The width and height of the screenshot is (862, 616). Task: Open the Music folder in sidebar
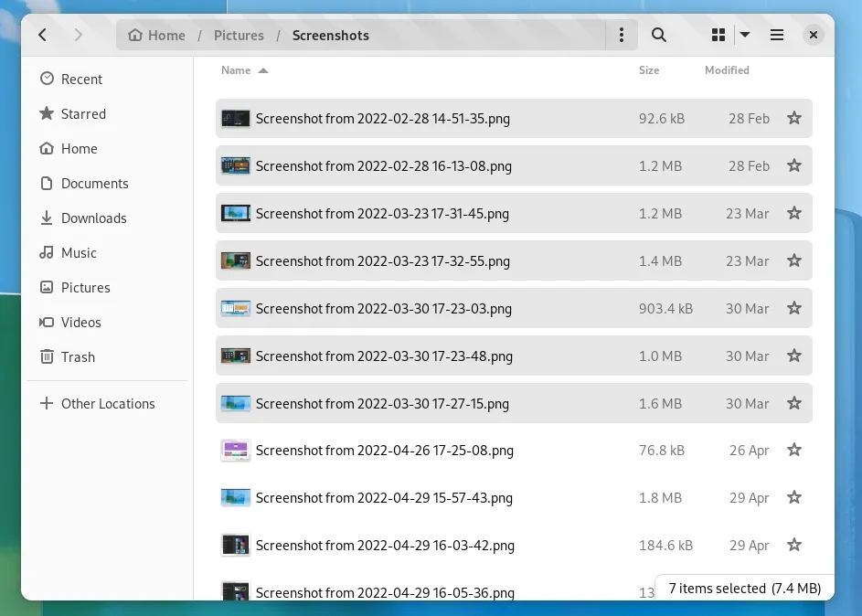80,252
